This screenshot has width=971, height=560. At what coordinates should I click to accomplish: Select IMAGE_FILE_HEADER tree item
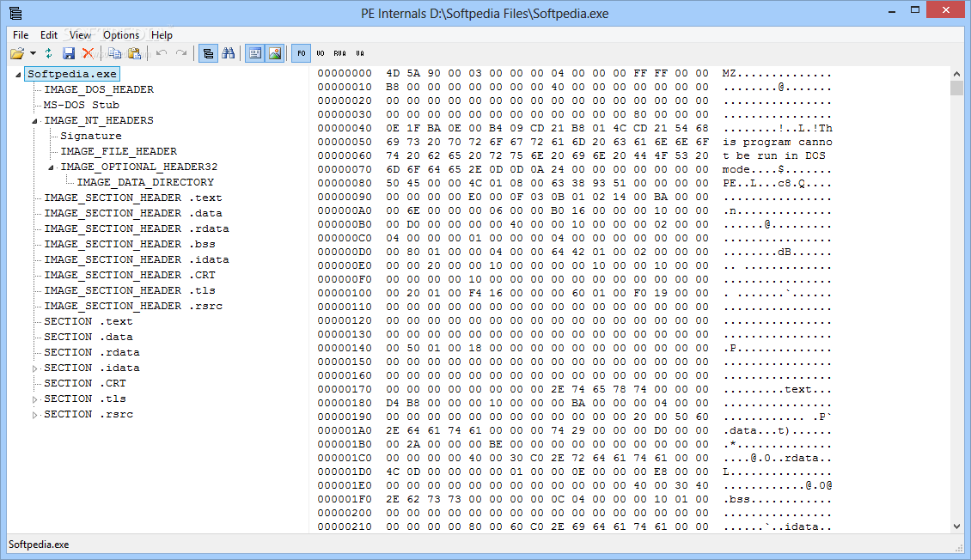point(119,152)
